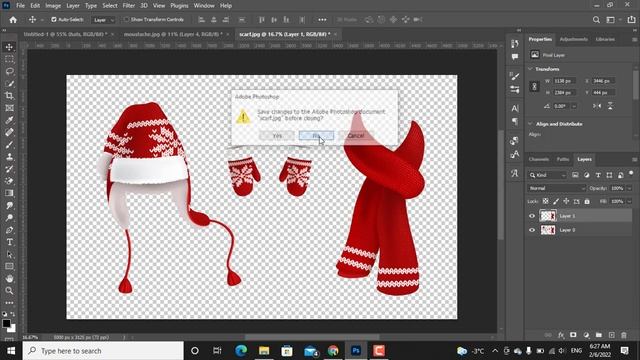Viewport: 640px width, 360px height.
Task: Click the foreground color swatch
Action: point(6,324)
